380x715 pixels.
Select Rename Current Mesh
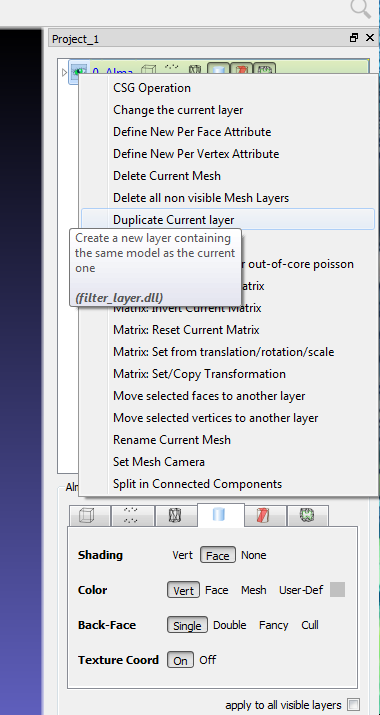click(228, 440)
